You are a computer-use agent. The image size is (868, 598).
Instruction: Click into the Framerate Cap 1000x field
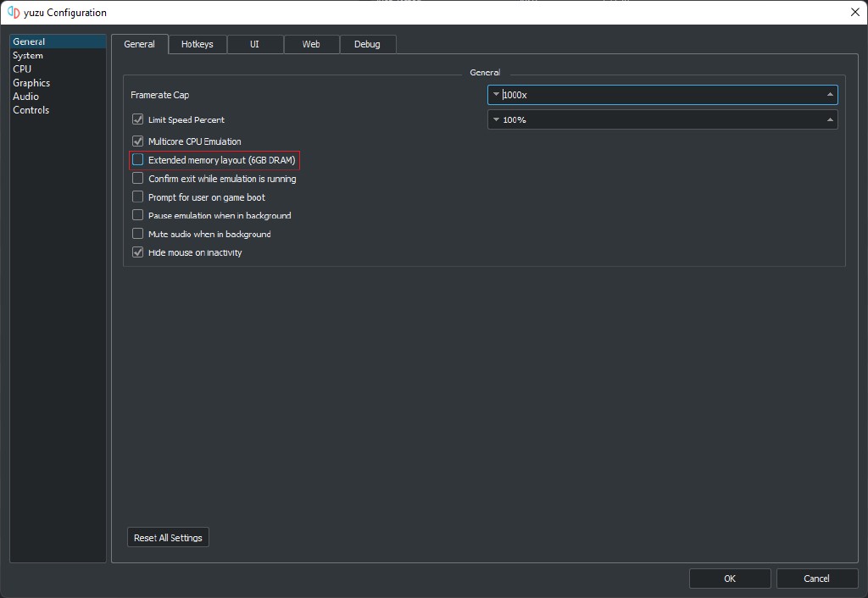pyautogui.click(x=663, y=95)
